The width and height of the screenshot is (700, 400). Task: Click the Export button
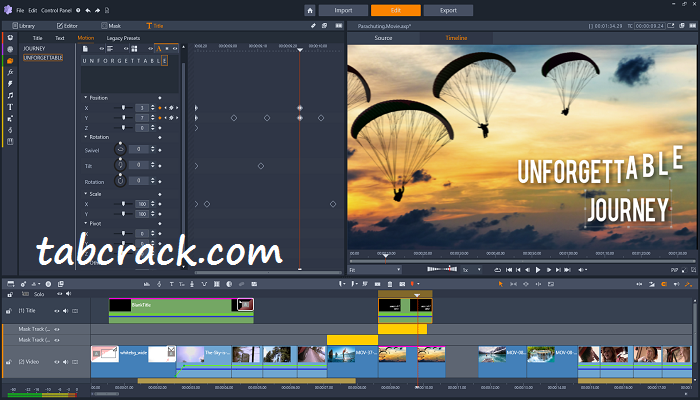tap(448, 10)
